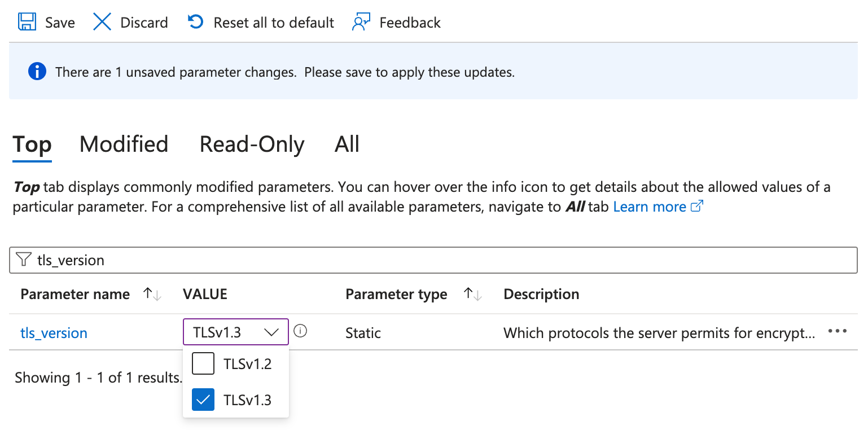868x430 pixels.
Task: Open the tls_version row ellipsis menu
Action: 837,332
